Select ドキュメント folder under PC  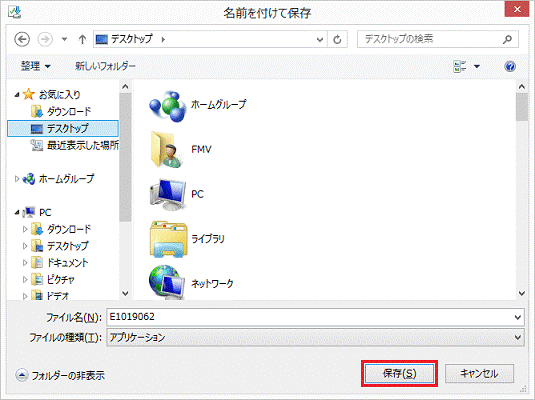[x=68, y=262]
